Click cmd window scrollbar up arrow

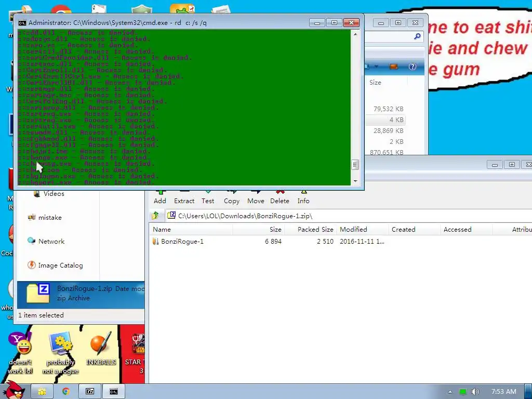point(355,34)
